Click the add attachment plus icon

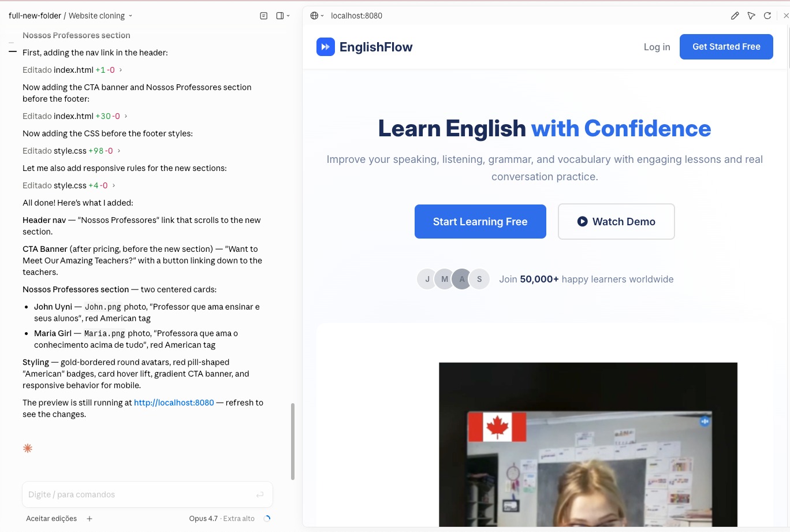coord(90,519)
